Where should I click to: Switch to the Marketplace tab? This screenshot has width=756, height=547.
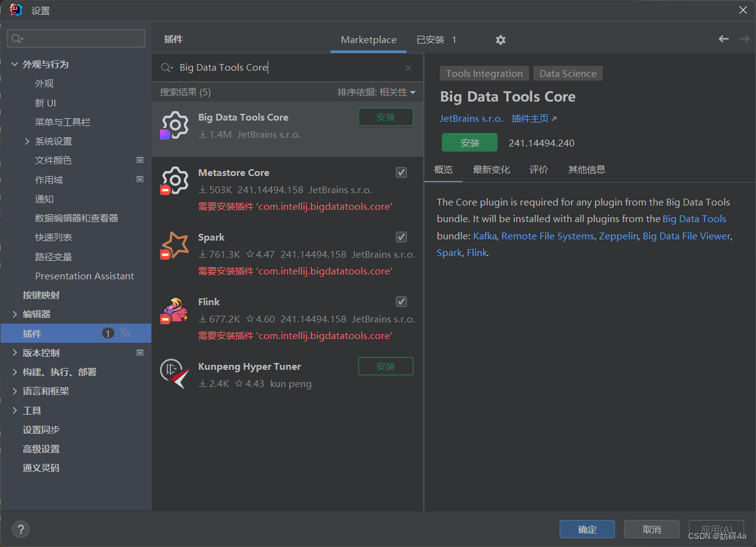tap(368, 40)
